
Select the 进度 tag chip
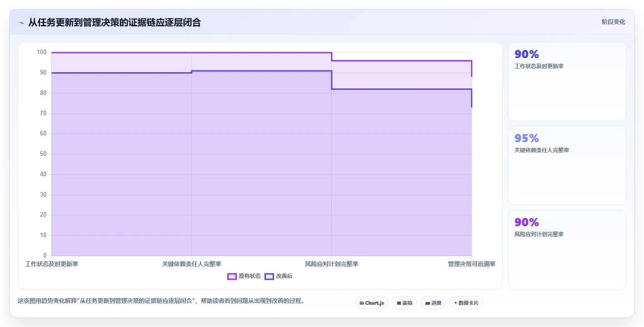(433, 303)
